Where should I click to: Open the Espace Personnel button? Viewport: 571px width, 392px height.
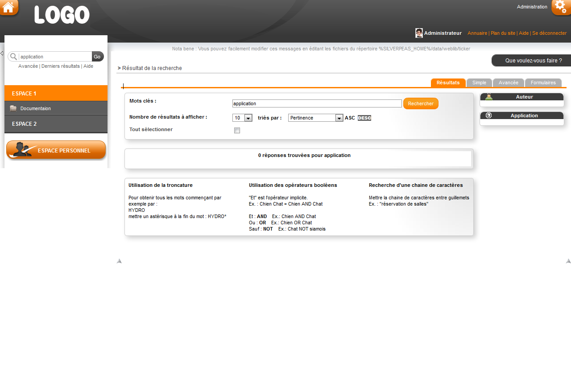(56, 150)
